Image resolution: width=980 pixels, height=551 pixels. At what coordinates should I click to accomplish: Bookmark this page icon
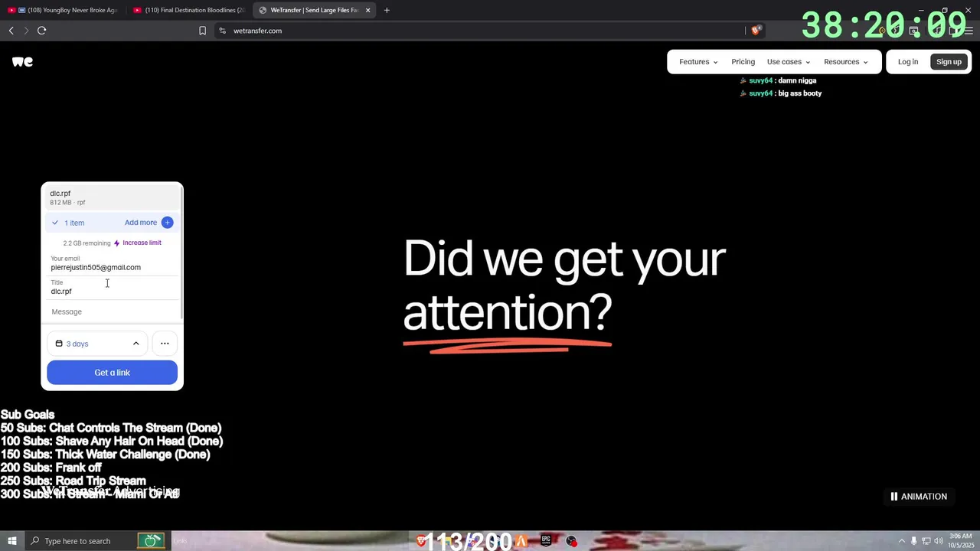(202, 31)
